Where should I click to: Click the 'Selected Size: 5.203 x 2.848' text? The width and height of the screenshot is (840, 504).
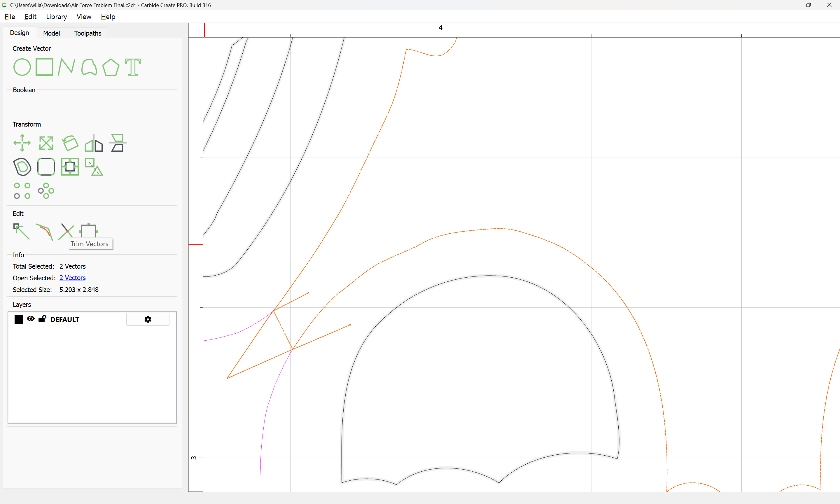pyautogui.click(x=56, y=290)
